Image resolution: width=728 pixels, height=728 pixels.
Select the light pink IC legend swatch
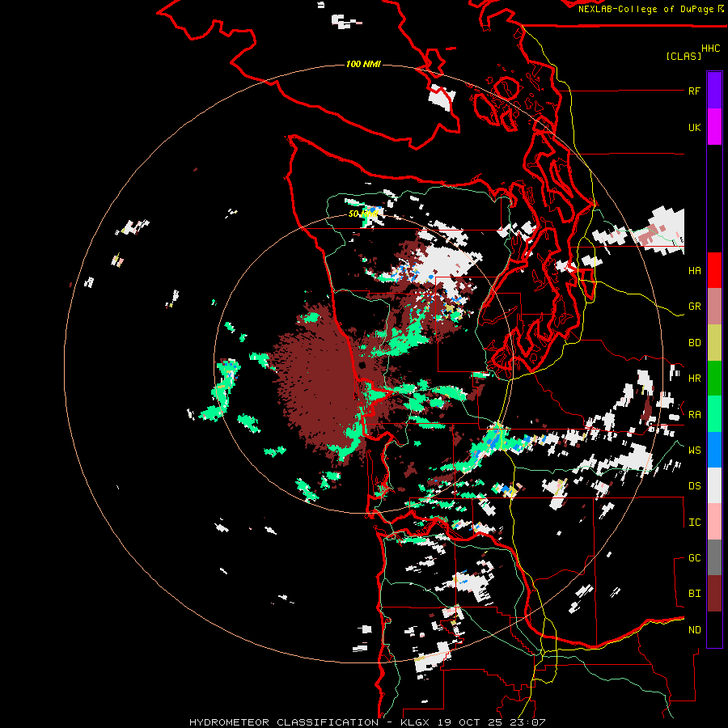[714, 522]
